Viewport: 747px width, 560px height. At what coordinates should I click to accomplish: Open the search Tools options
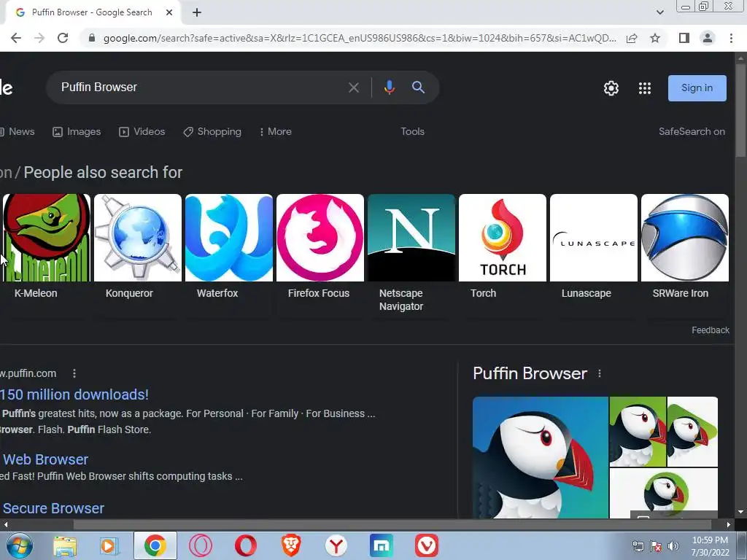[413, 131]
